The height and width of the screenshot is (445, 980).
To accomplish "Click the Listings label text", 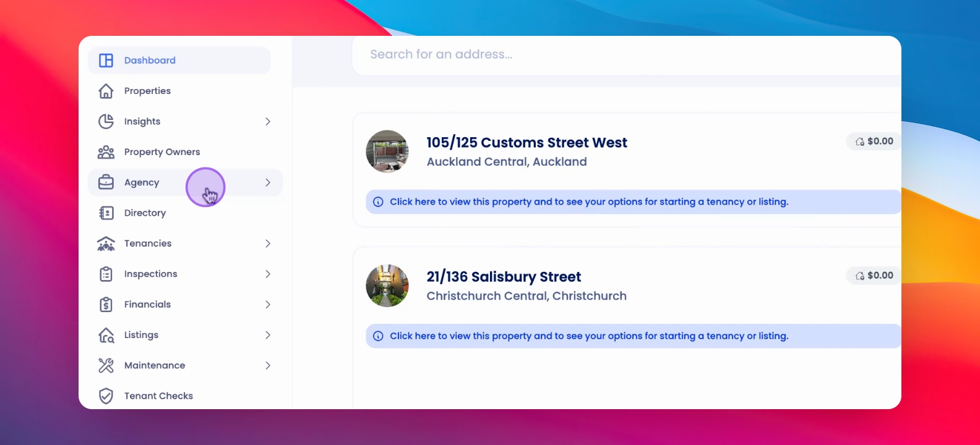I will (141, 335).
